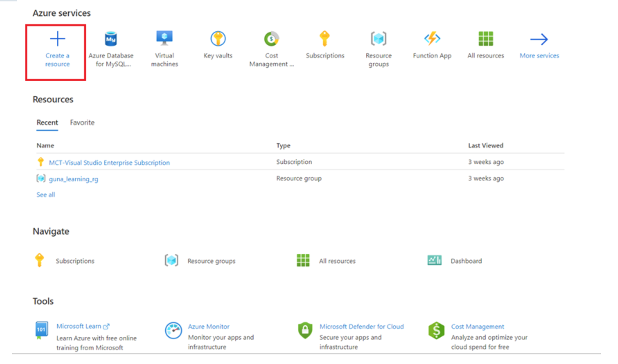Image resolution: width=618 pixels, height=364 pixels.
Task: Click 'Monitor your apps and infrastructure' text
Action: pos(221,342)
